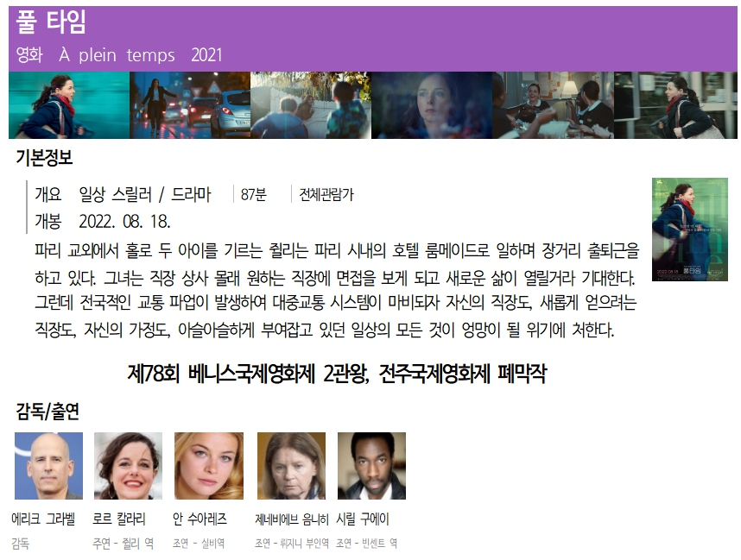Screen dimensions: 741x560
Task: Open actress 로르 칼라미's photo
Action: point(128,466)
